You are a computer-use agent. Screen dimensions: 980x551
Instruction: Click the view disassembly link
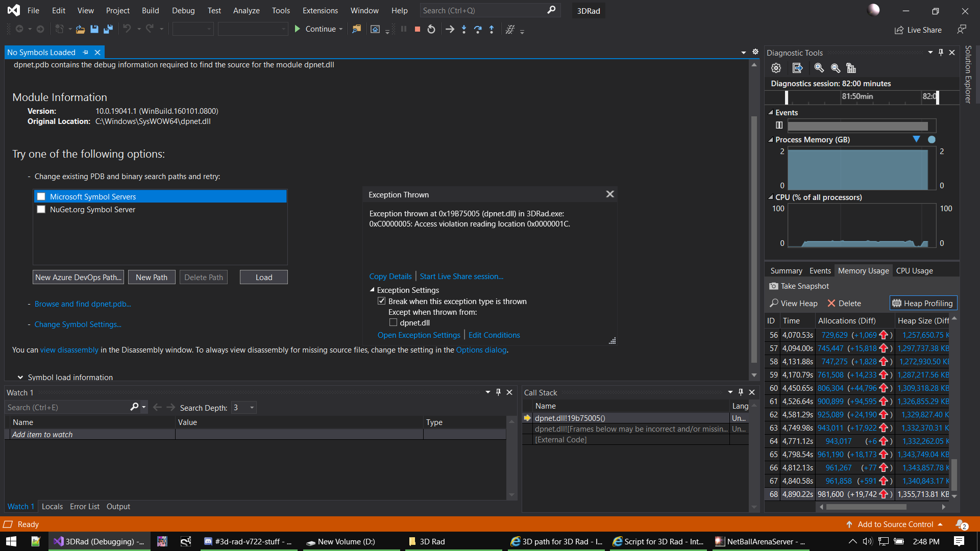[x=69, y=350]
